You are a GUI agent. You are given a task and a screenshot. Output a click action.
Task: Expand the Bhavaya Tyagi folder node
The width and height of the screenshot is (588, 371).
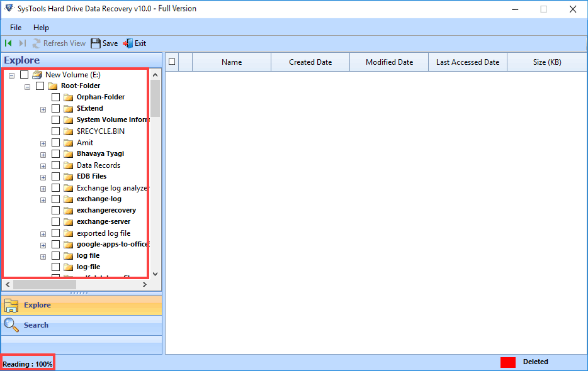(43, 154)
